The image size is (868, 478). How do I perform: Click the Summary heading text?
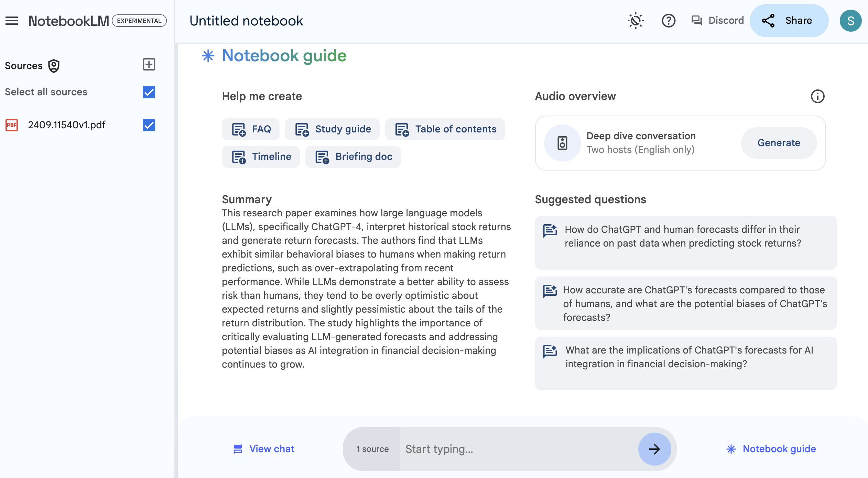[247, 199]
